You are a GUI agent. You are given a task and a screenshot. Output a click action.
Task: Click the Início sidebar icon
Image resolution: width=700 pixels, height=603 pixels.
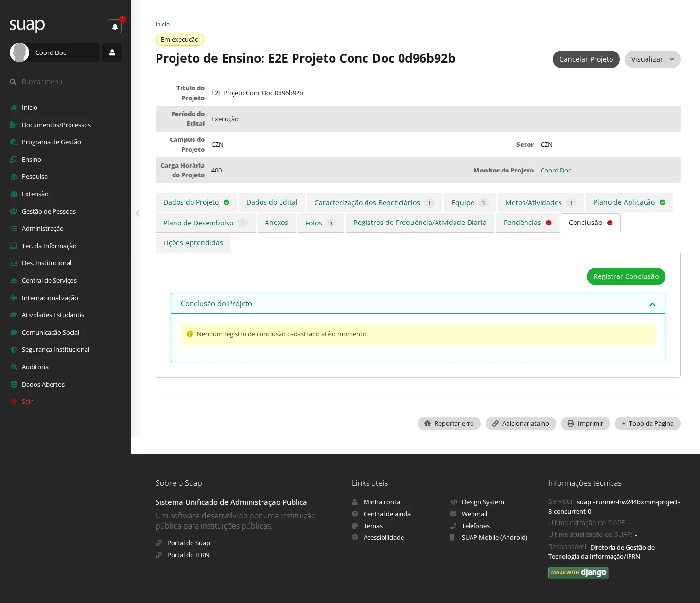point(14,108)
